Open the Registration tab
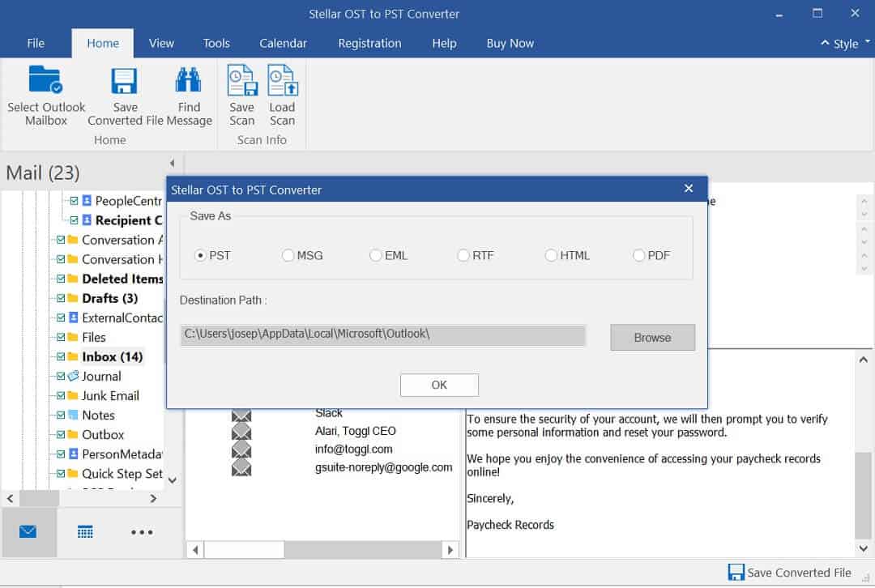Image resolution: width=875 pixels, height=588 pixels. pos(369,44)
